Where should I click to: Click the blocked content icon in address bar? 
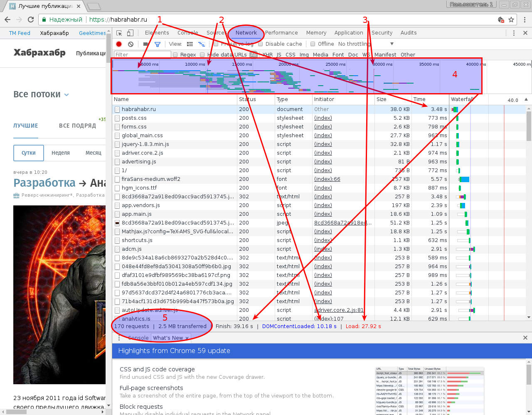click(x=501, y=20)
